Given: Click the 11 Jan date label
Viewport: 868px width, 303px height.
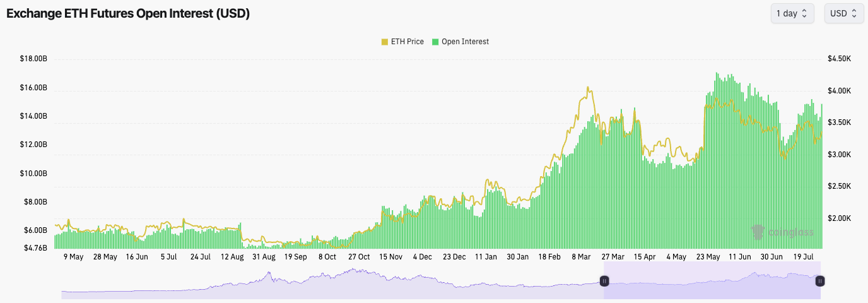Looking at the screenshot, I should (486, 257).
